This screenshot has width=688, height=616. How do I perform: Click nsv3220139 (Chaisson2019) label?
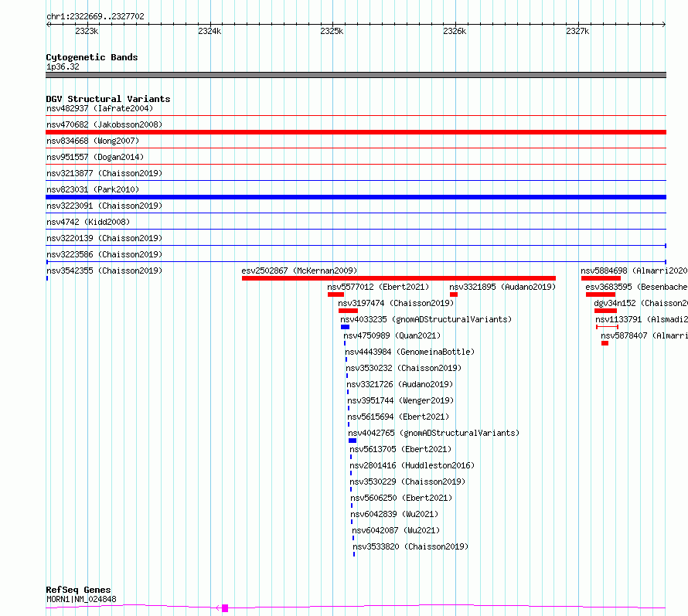pyautogui.click(x=104, y=238)
